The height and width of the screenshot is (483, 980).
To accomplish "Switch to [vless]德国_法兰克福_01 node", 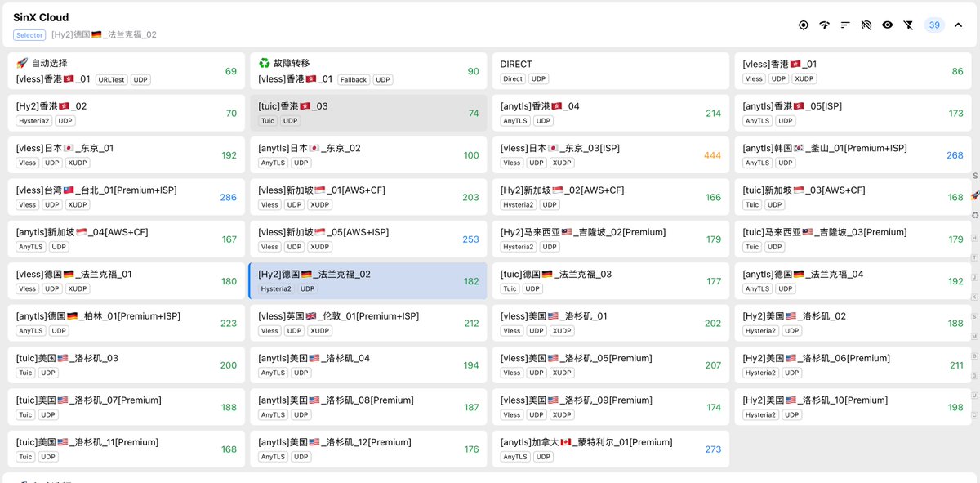I will [x=127, y=281].
